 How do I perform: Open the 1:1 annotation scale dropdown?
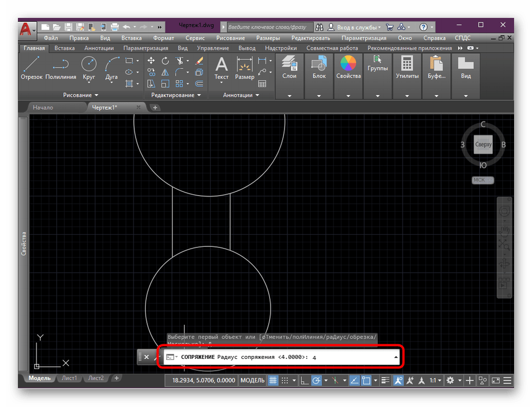(435, 381)
